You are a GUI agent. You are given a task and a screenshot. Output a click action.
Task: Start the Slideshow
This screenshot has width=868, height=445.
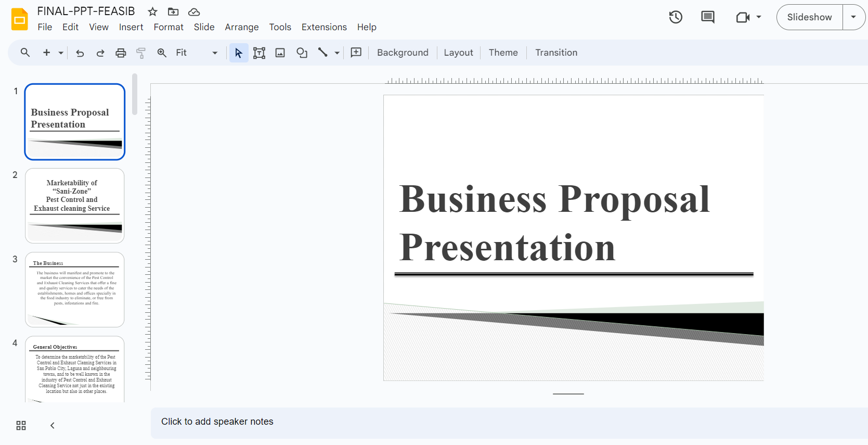tap(809, 17)
